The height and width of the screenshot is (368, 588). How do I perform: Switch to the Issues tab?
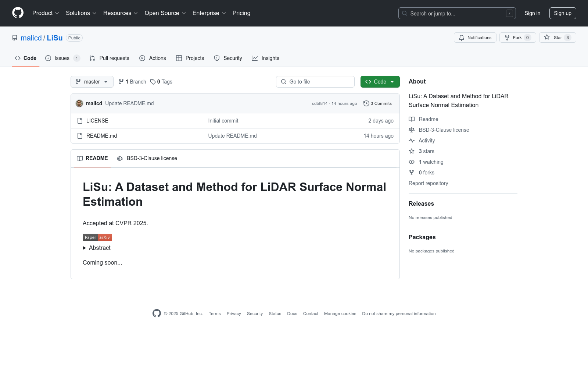tap(62, 58)
